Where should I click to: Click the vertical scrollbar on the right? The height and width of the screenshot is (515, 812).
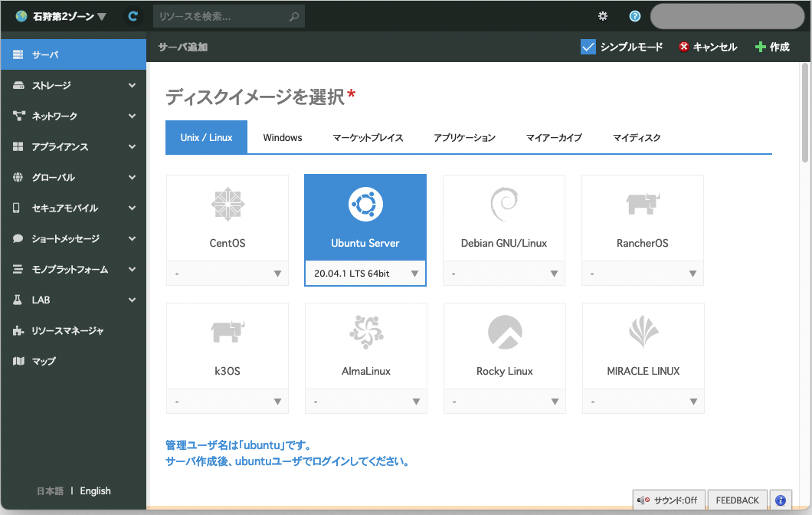pyautogui.click(x=805, y=113)
